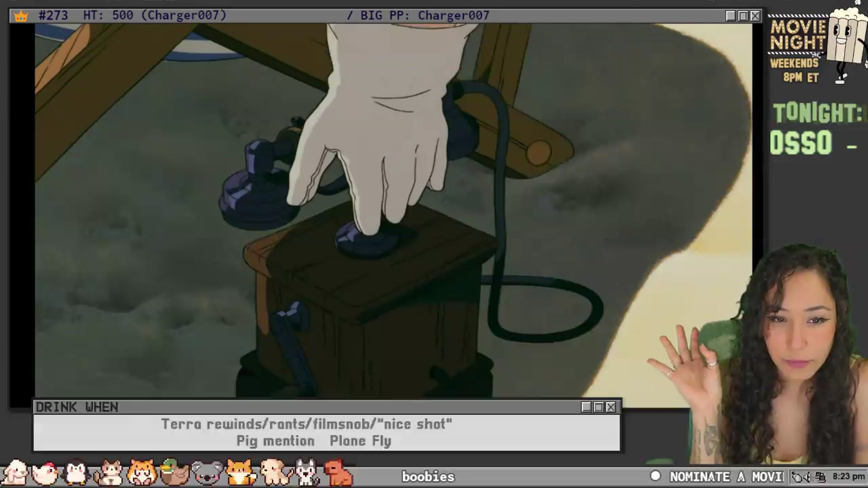Click the DRINK WHEN title text
This screenshot has height=488, width=868.
tap(77, 407)
